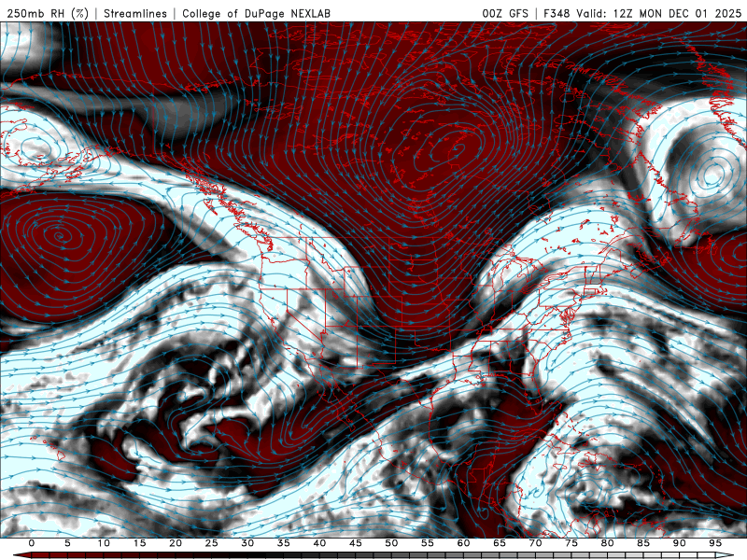Click the color scale label "0"
747x560 pixels.
pyautogui.click(x=32, y=543)
